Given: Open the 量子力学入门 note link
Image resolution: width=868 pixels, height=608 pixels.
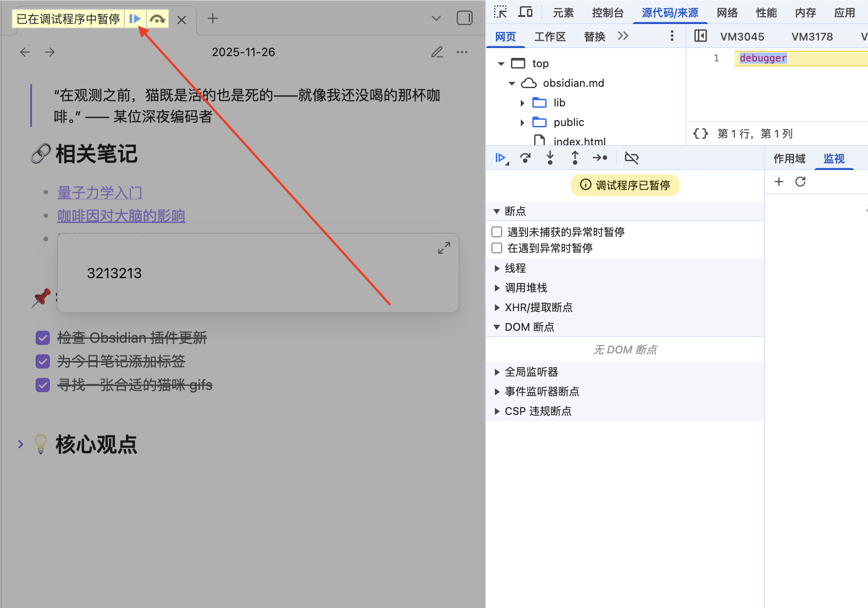Looking at the screenshot, I should point(100,193).
